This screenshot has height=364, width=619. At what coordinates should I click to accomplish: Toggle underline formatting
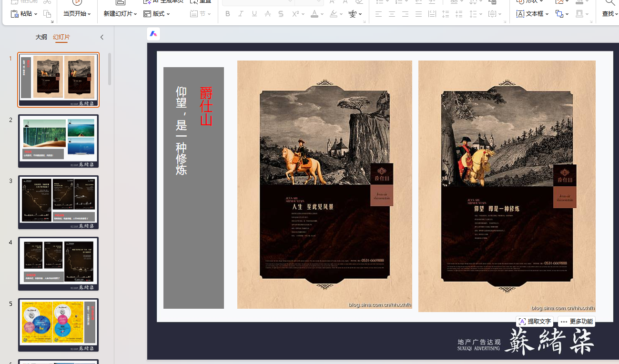click(x=254, y=14)
